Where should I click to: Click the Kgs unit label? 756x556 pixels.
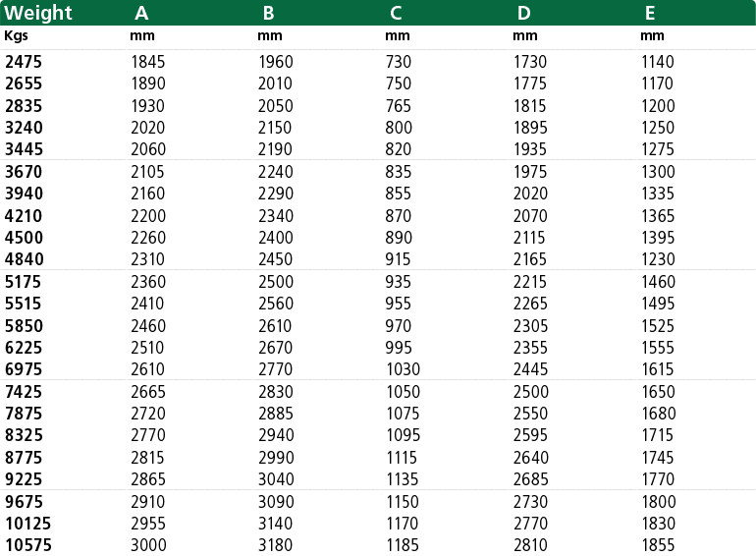16,36
